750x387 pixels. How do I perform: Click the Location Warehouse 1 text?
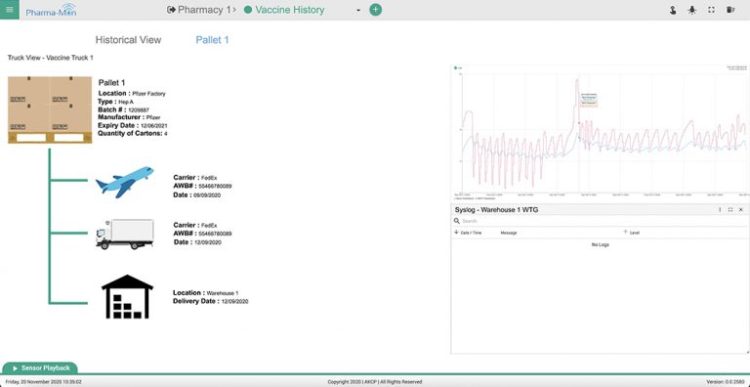tap(206, 293)
